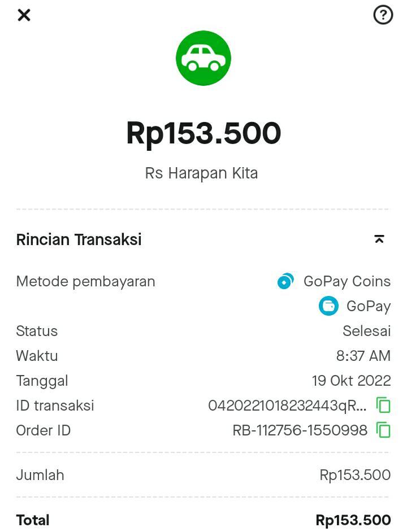Collapse the Rincian Transaksi section arrow
Screen dimensions: 407x532
(x=379, y=239)
